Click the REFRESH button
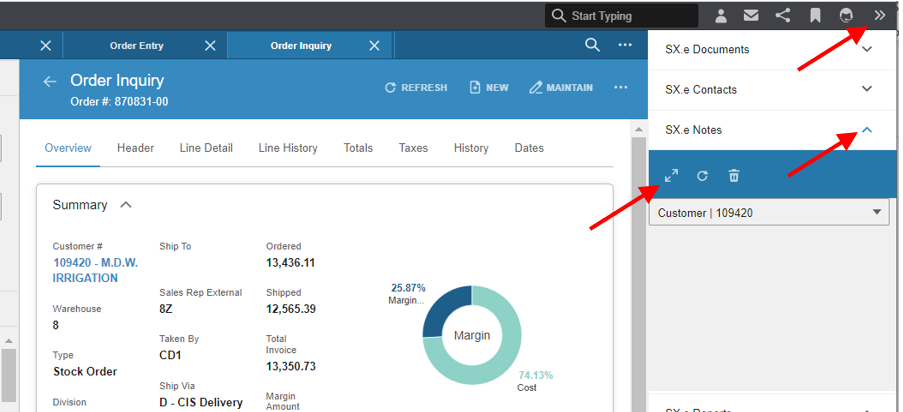 pos(416,88)
